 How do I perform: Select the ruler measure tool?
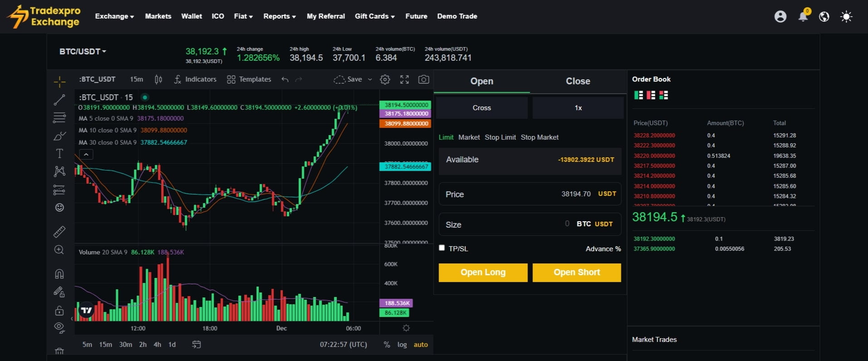click(x=59, y=232)
